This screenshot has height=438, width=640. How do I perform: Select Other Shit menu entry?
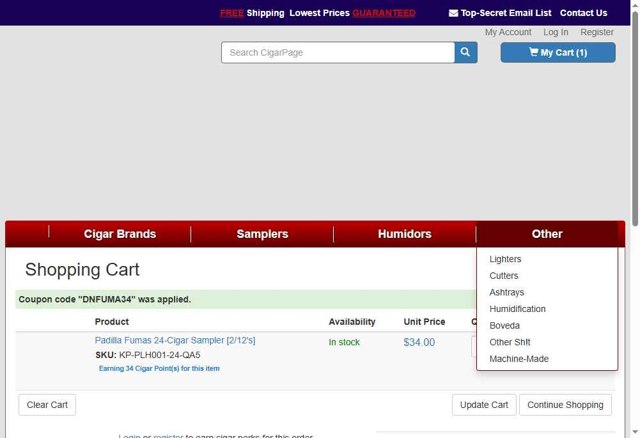[510, 342]
